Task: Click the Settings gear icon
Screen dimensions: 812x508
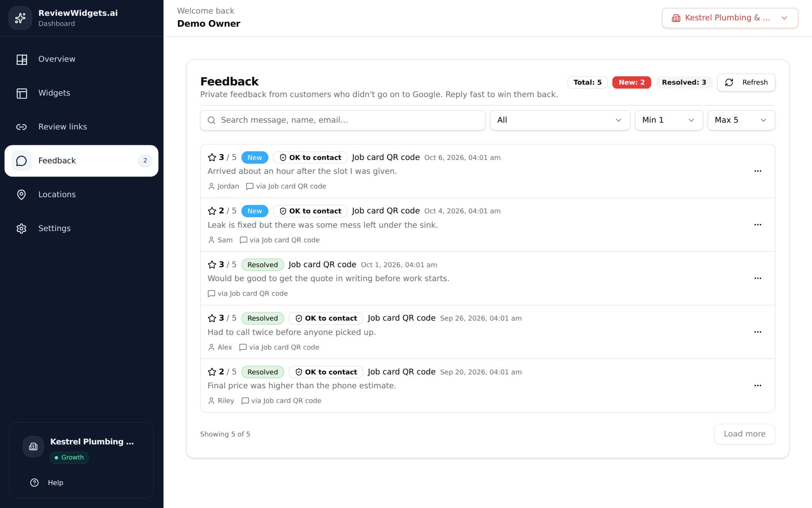Action: pyautogui.click(x=21, y=228)
